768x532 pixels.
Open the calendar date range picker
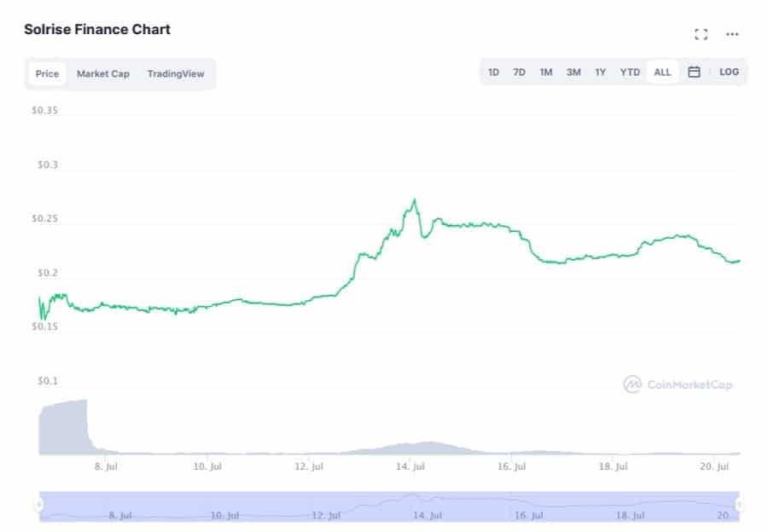click(694, 72)
